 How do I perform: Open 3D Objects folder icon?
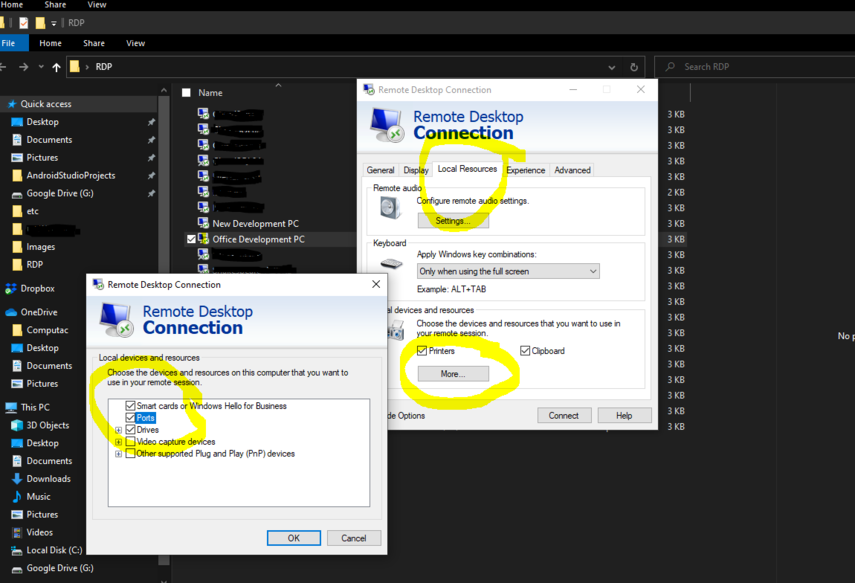17,425
